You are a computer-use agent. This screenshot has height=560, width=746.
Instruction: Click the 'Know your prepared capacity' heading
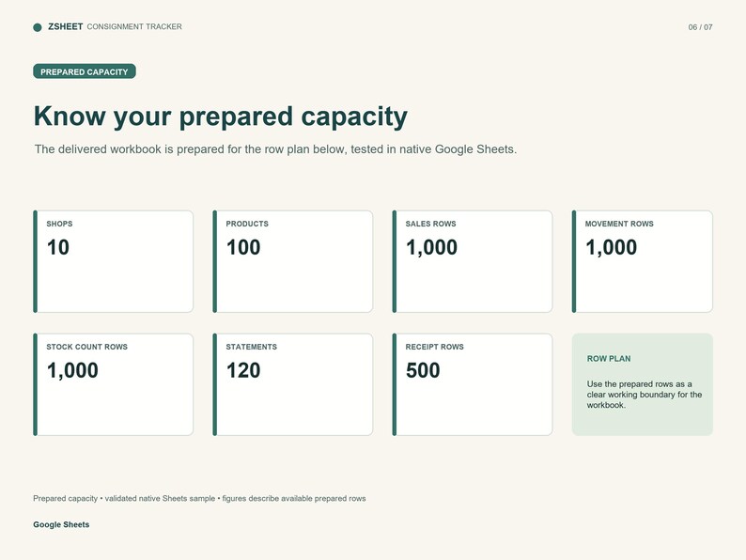click(221, 117)
